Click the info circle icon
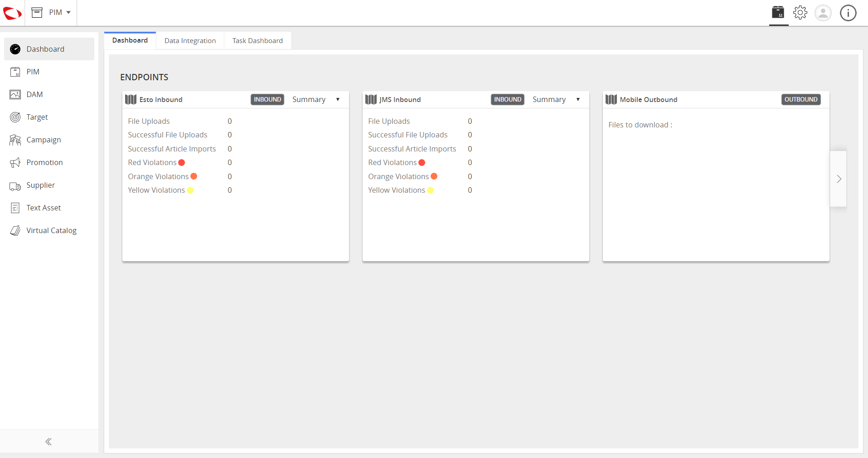This screenshot has height=458, width=868. click(x=848, y=13)
